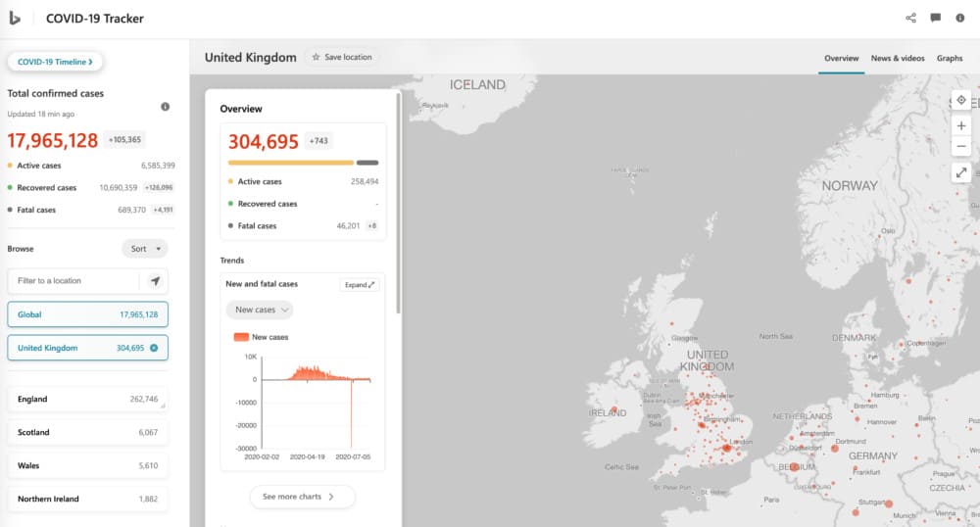Screen dimensions: 980x527
Task: Zoom in the map with plus icon
Action: pyautogui.click(x=961, y=125)
